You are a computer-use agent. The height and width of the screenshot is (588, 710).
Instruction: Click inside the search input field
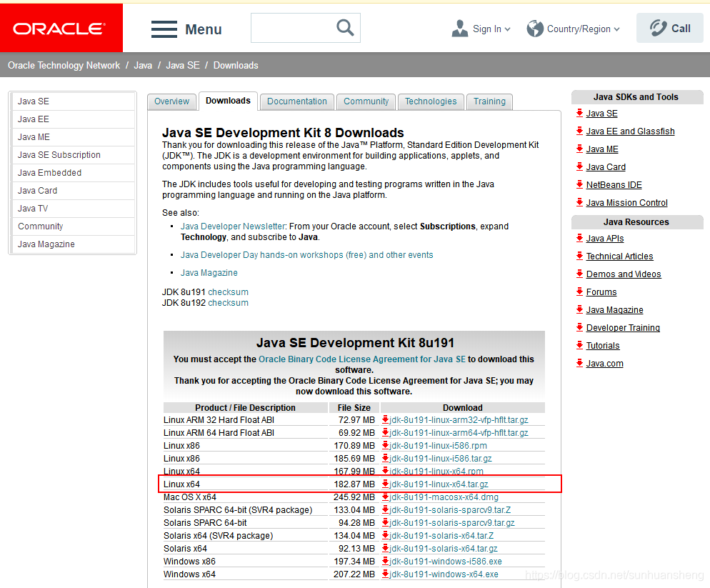(x=296, y=27)
